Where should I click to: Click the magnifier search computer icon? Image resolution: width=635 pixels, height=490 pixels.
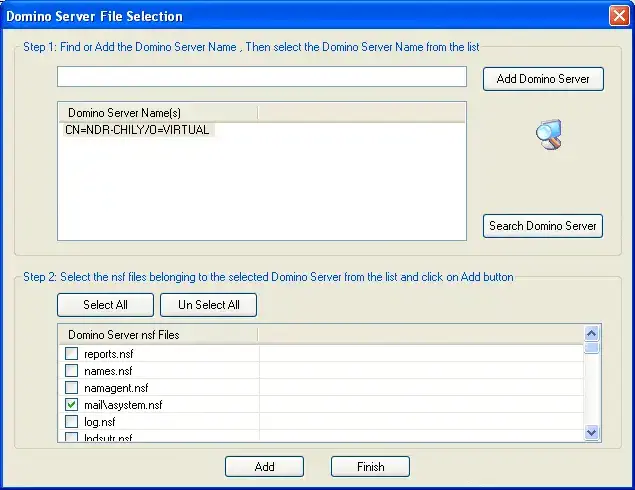pos(548,134)
